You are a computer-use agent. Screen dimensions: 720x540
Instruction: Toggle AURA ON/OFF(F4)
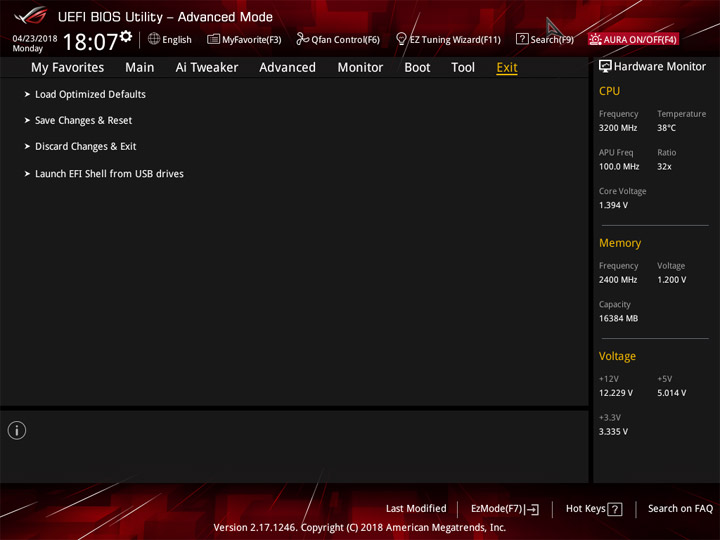633,39
